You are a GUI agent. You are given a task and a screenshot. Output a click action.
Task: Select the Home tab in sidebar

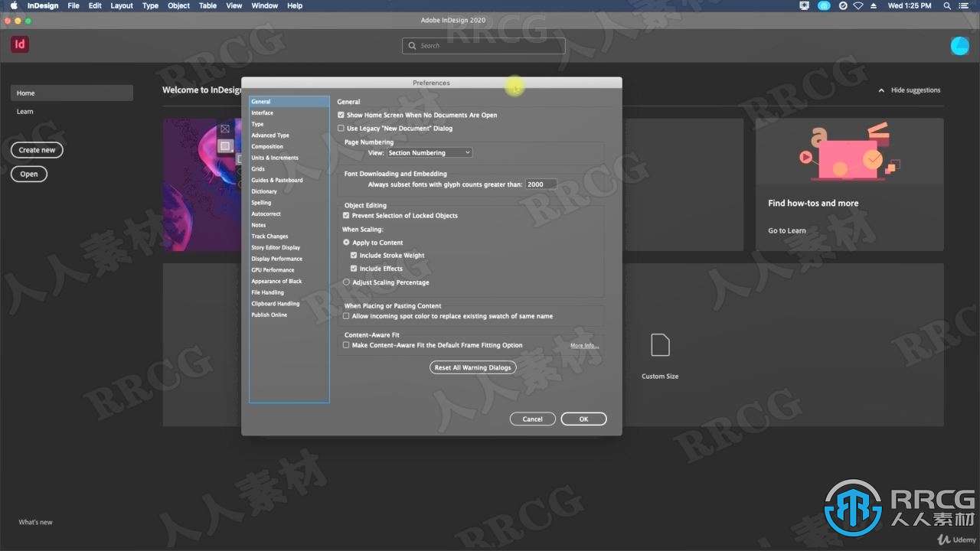(x=72, y=93)
